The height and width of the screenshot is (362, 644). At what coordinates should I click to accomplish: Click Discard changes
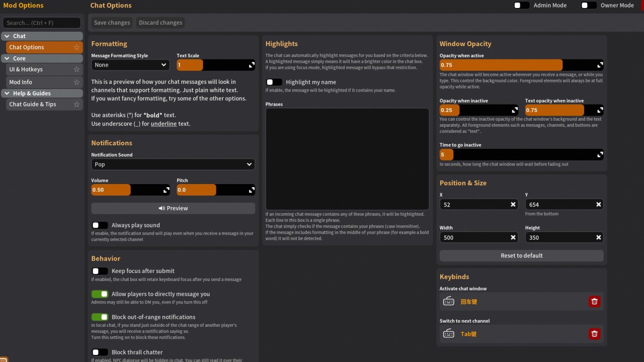click(x=160, y=23)
